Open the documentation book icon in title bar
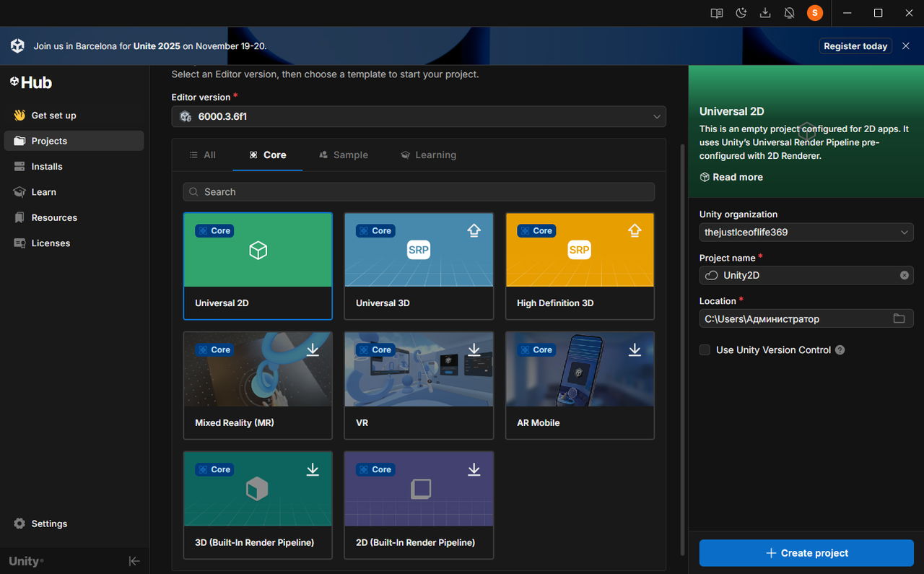Screen dimensions: 924x574 (x=717, y=13)
